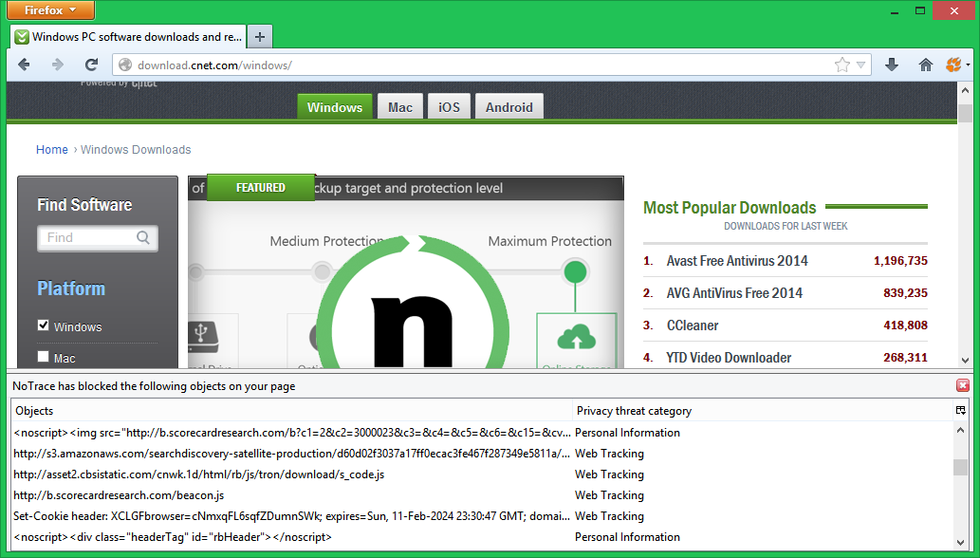The width and height of the screenshot is (980, 558).
Task: Click the USB drive icon in banner
Action: point(202,338)
